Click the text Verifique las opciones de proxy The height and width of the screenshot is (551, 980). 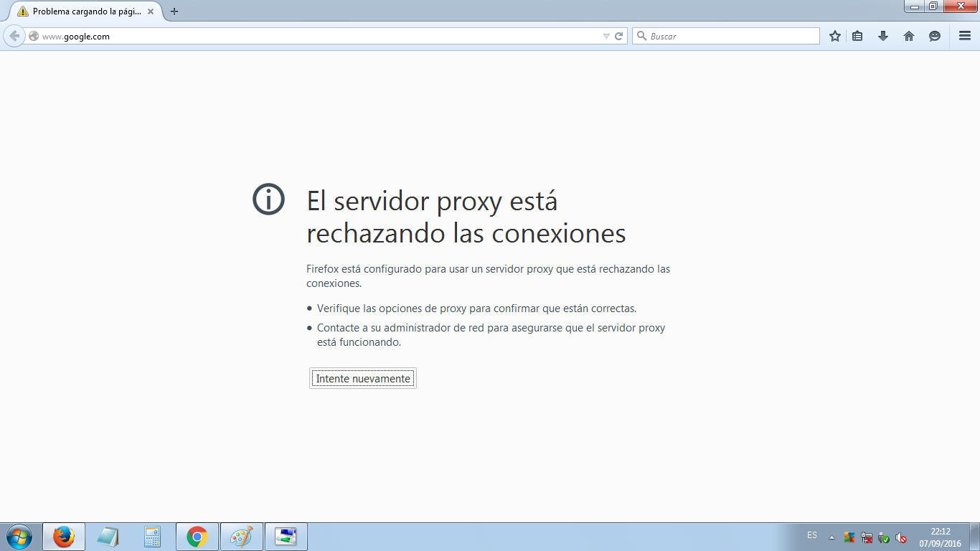[x=476, y=309]
